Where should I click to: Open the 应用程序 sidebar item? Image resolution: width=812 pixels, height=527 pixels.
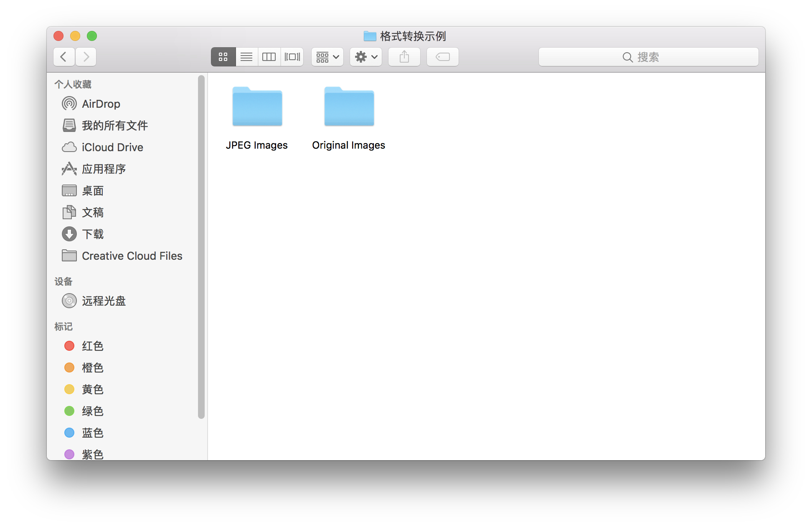(103, 169)
